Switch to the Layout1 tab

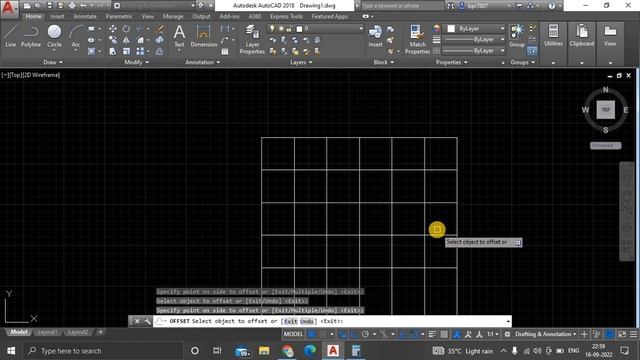pos(47,332)
